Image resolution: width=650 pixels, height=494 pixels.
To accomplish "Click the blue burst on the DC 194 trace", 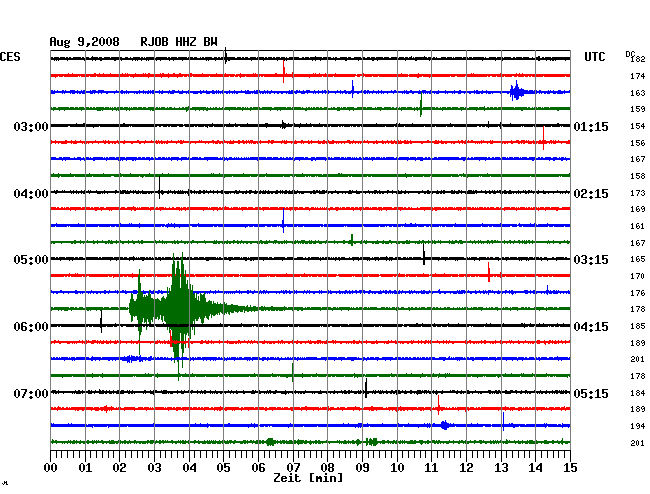I will point(445,425).
